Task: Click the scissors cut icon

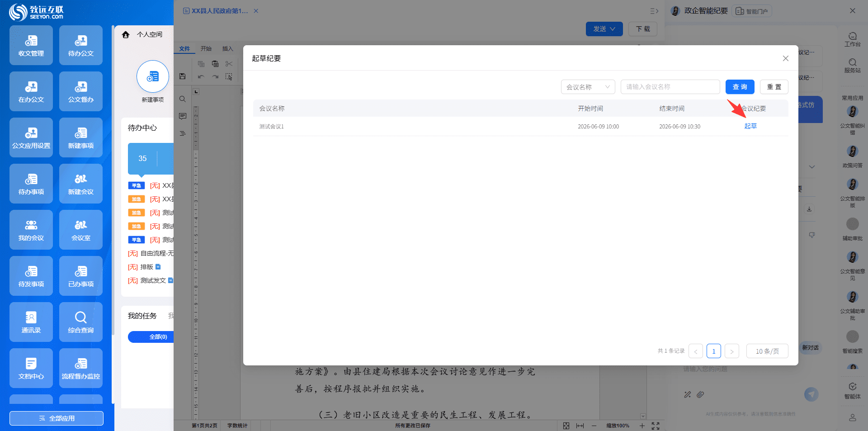Action: [x=229, y=64]
